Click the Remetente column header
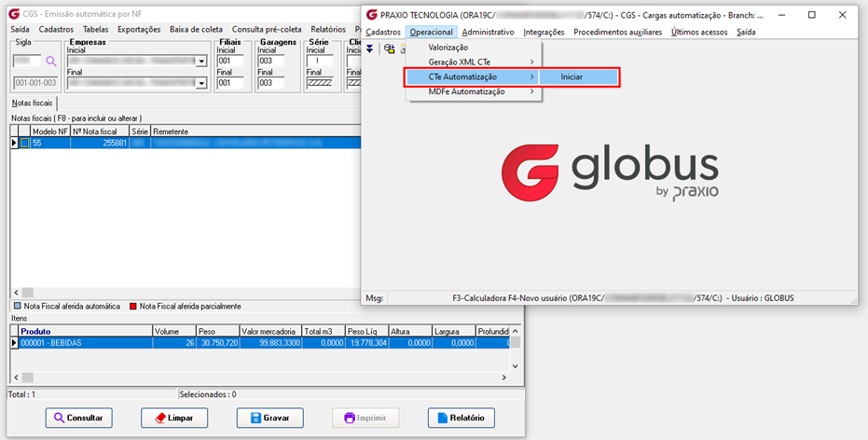 pos(255,131)
